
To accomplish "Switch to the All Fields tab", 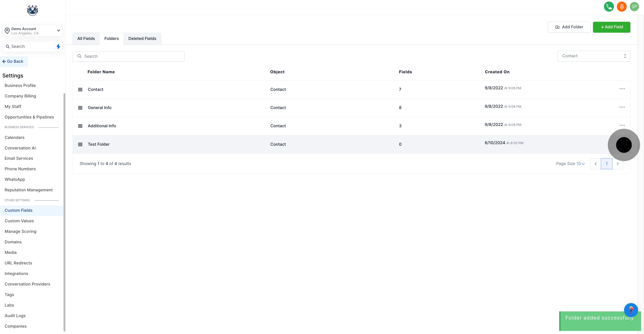I will pos(86,39).
